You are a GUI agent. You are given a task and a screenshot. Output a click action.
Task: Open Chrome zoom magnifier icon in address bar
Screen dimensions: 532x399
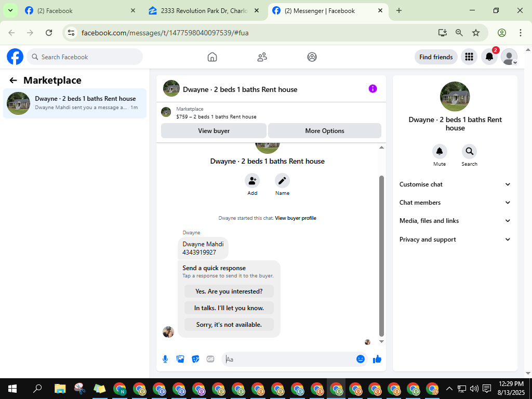coord(459,33)
